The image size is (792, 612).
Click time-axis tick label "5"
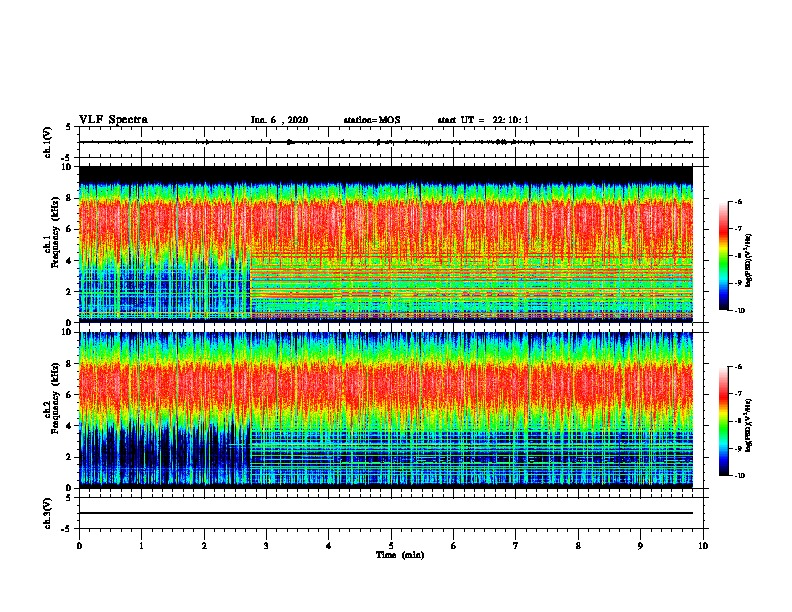pos(391,545)
